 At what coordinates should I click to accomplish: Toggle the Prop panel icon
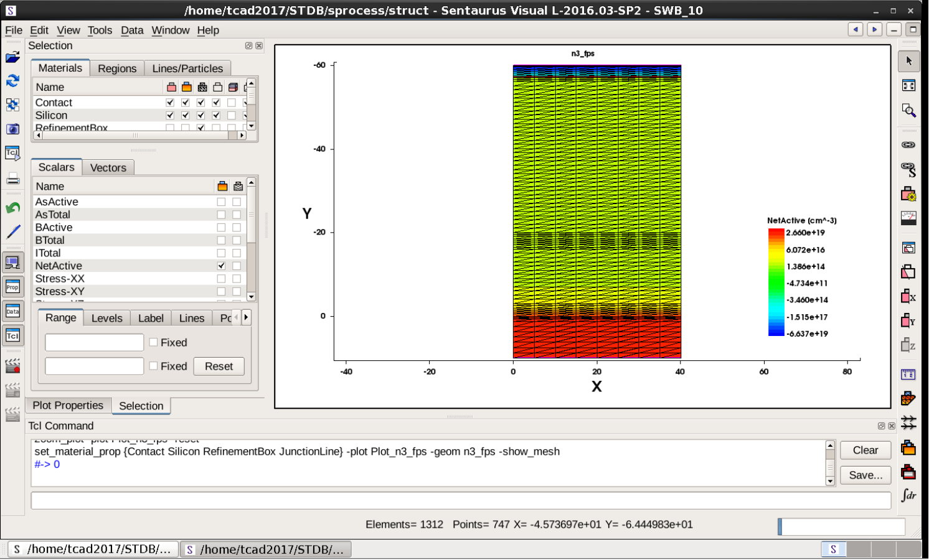pyautogui.click(x=12, y=287)
